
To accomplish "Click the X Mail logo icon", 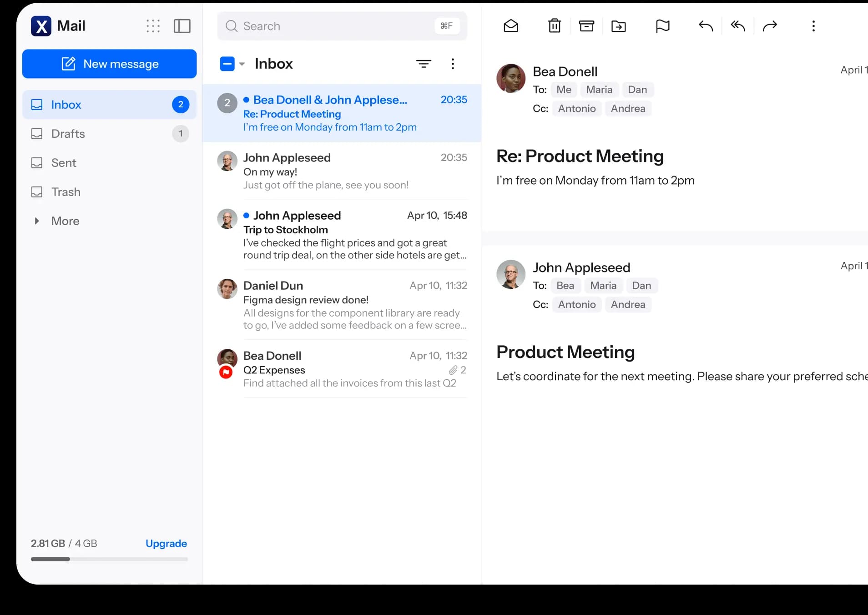I will coord(41,26).
